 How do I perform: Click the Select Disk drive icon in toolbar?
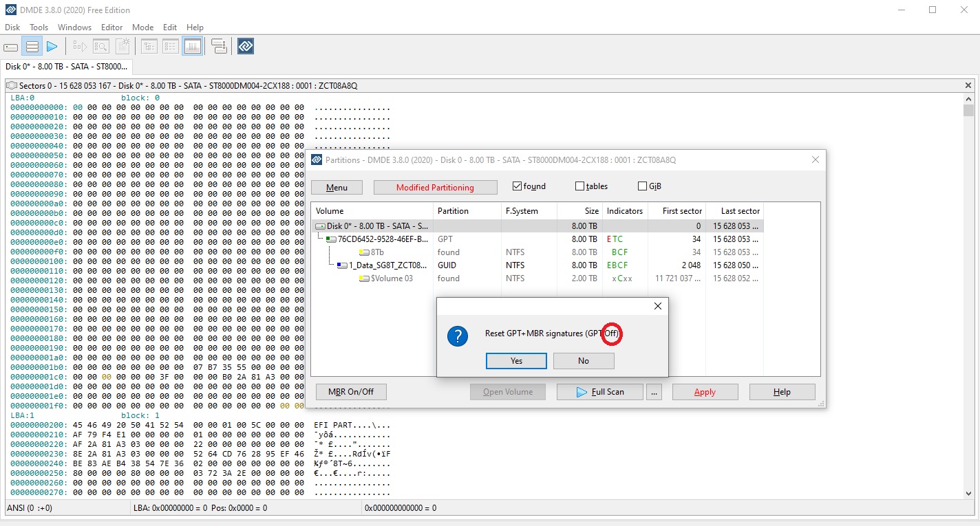[11, 47]
